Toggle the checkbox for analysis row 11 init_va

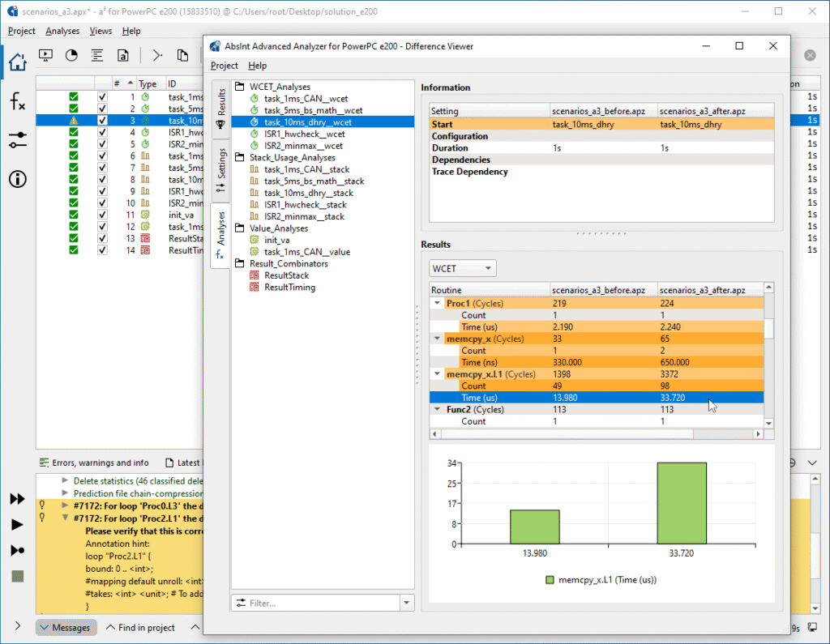[x=102, y=215]
